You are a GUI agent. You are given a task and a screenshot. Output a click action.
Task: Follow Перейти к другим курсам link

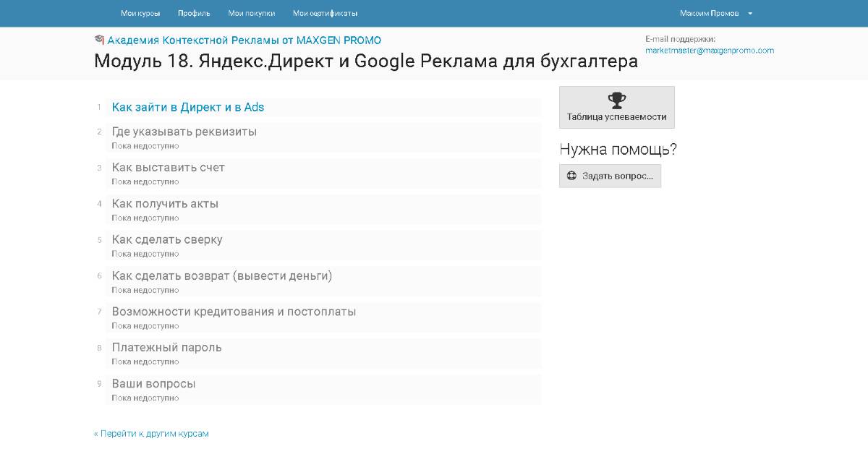151,434
